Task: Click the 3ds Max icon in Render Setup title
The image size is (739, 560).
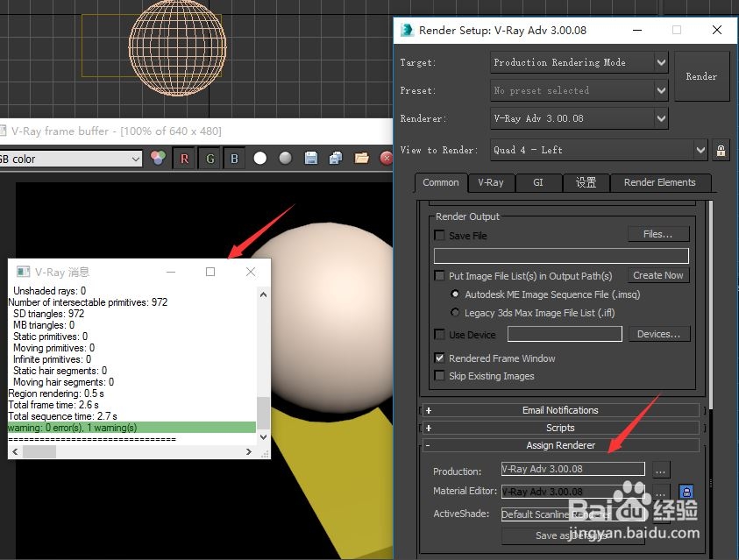Action: (407, 30)
